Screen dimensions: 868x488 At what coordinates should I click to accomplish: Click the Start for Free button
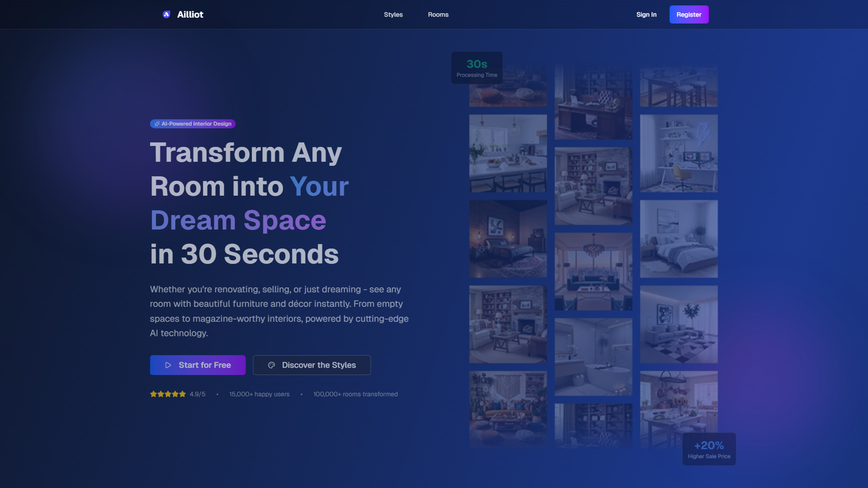point(198,365)
